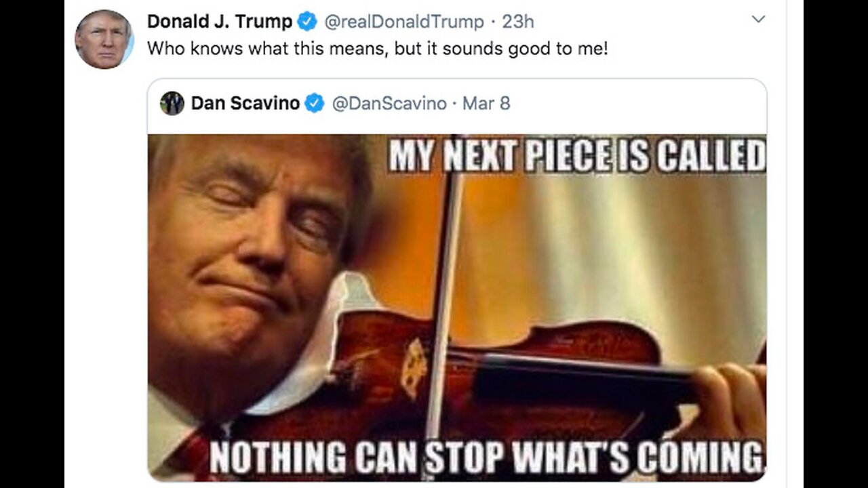868x488 pixels.
Task: Click the tweet author's round profile avatar
Action: (104, 39)
